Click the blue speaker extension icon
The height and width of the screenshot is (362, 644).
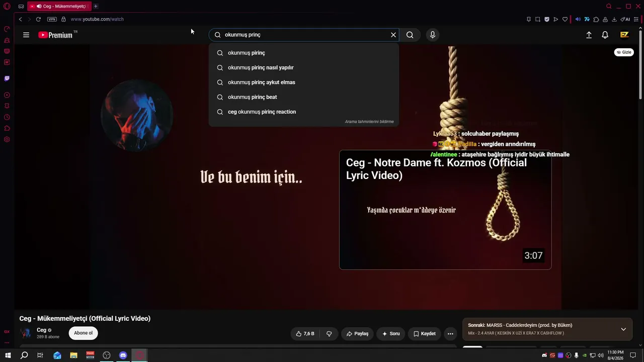578,19
